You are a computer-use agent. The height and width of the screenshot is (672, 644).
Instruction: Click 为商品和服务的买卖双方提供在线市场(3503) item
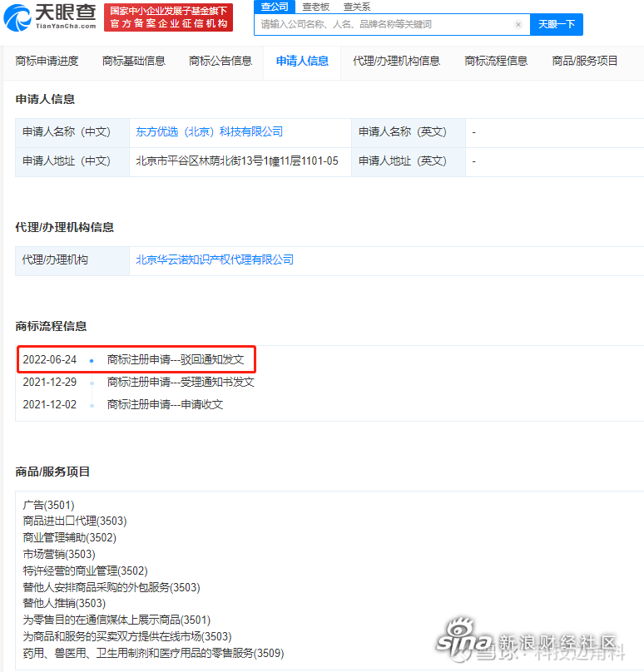tap(127, 637)
